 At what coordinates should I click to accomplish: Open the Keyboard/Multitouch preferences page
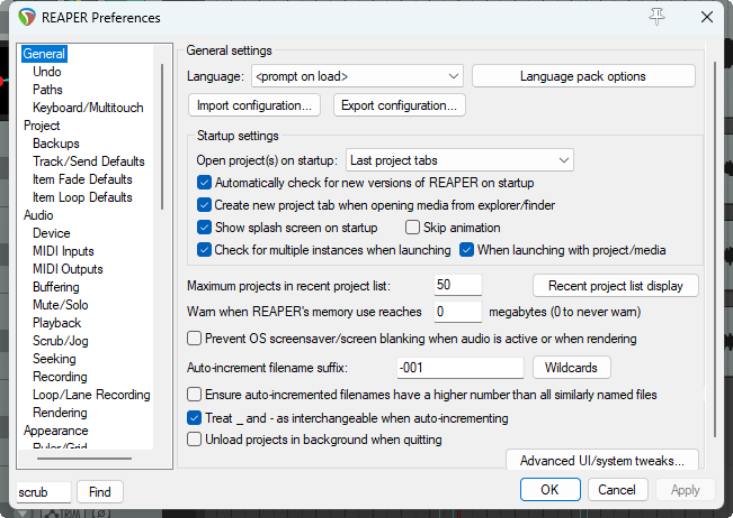[x=88, y=108]
